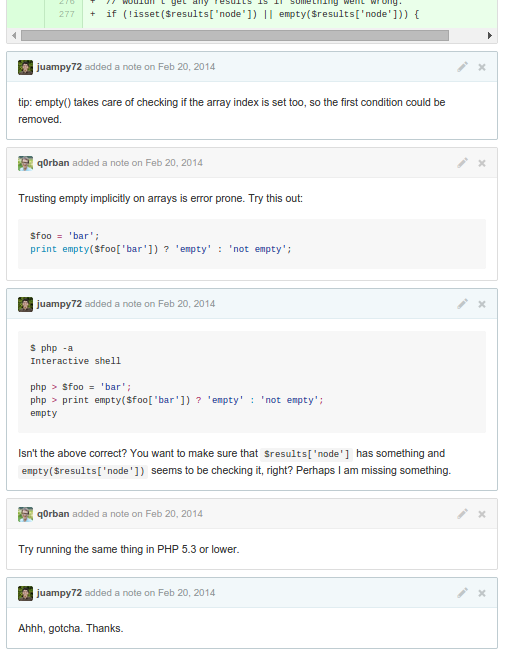
Task: Click the '$ php -a' line in code block
Action: coord(52,348)
